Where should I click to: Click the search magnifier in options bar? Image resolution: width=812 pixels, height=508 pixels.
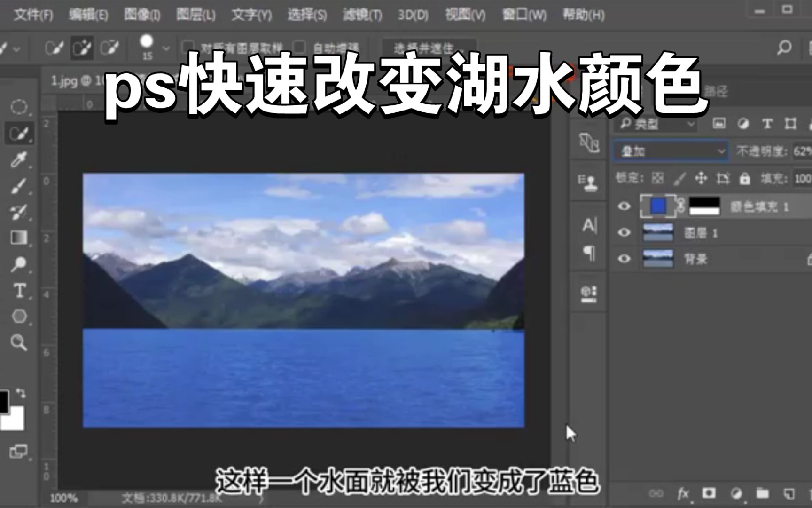click(x=784, y=48)
